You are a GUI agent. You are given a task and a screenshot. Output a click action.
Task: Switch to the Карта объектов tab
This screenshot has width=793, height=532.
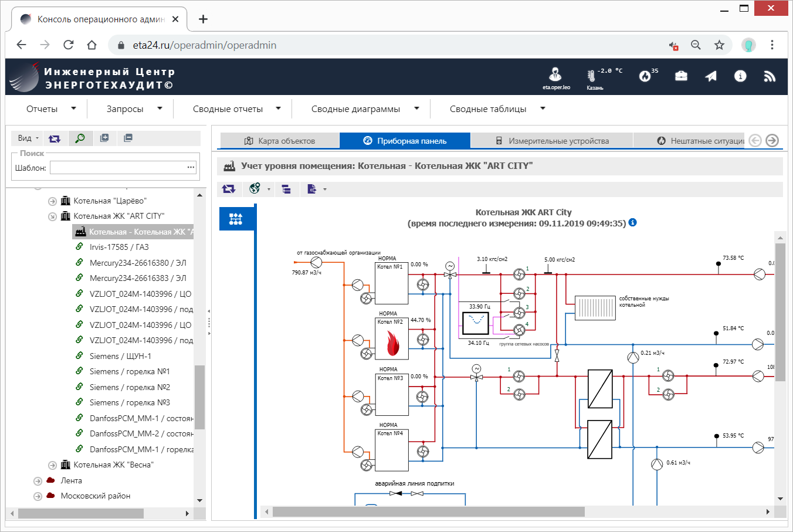(x=280, y=141)
